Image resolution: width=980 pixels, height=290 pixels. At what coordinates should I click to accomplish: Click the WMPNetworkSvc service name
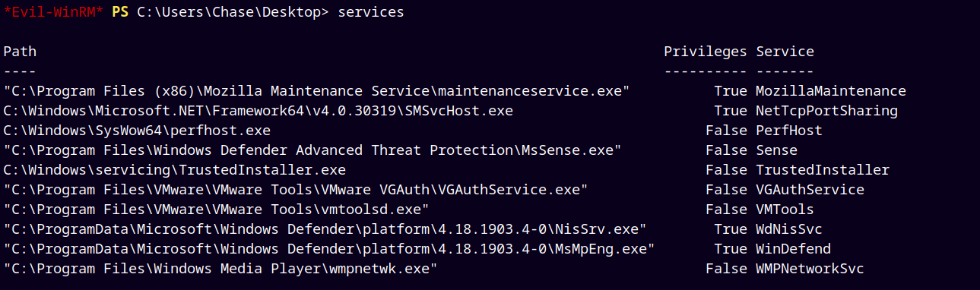810,269
